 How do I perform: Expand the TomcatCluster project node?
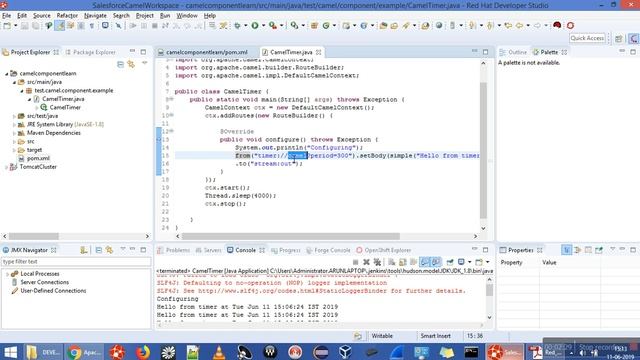(6, 167)
